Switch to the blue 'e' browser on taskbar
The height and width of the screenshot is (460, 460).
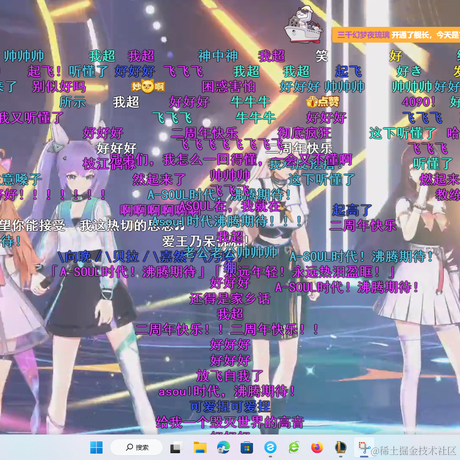coord(270,448)
